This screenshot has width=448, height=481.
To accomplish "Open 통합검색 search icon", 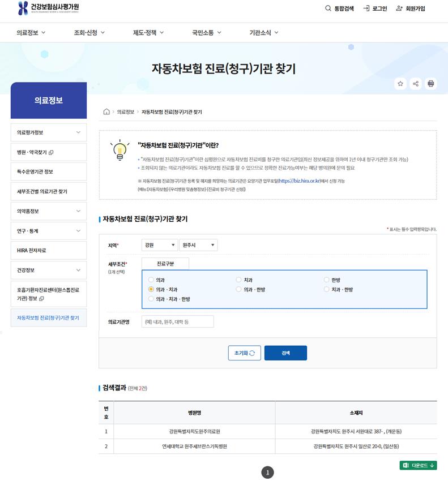I will (328, 8).
